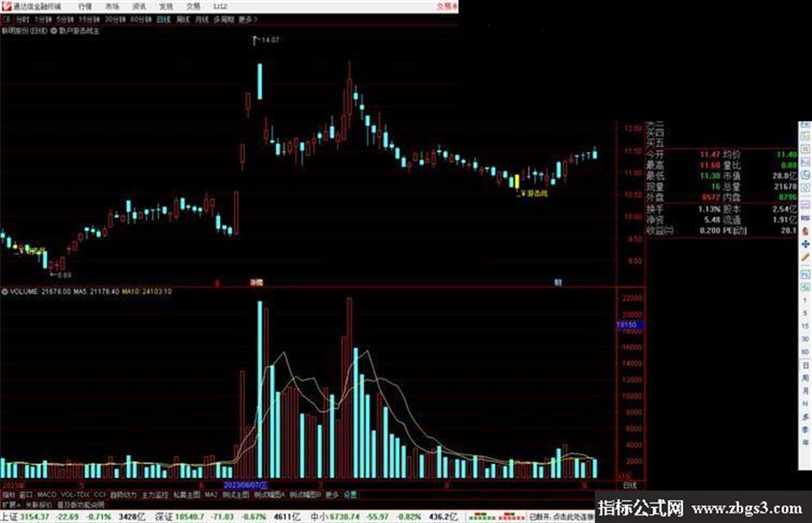
Task: Set 1-minute period in sidebar
Action: point(805,301)
